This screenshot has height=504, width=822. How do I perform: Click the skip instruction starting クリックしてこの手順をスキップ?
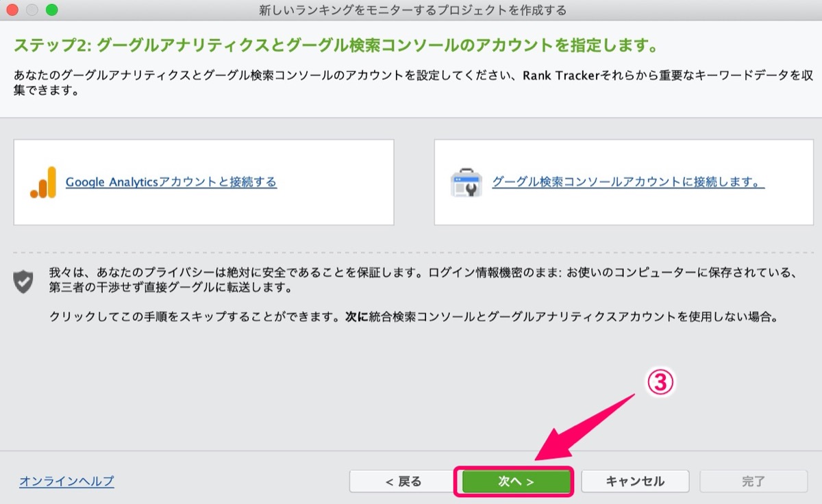pyautogui.click(x=414, y=317)
